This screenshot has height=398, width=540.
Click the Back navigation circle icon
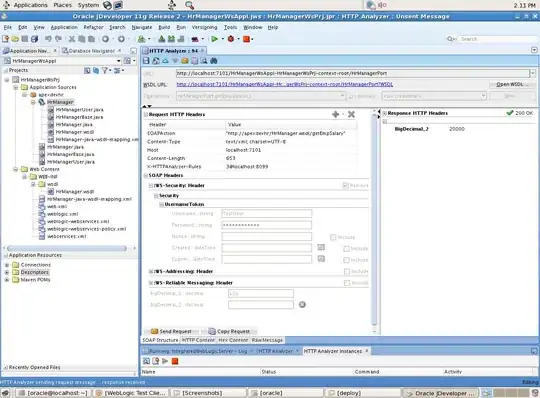tap(105, 39)
